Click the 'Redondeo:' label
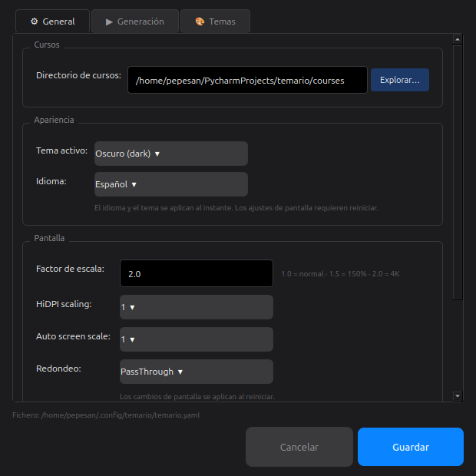476x476 pixels. coord(58,369)
